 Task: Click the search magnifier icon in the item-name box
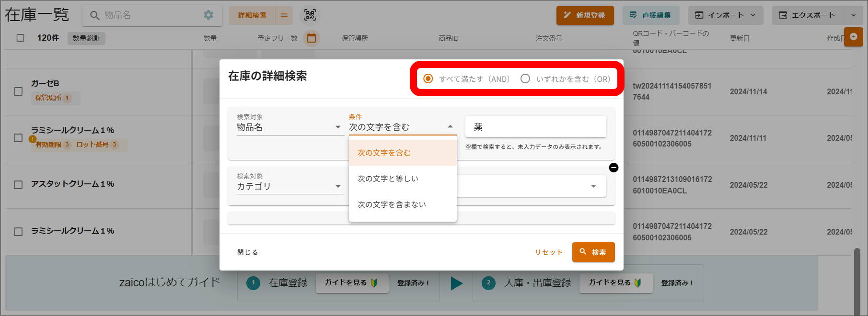pyautogui.click(x=95, y=15)
